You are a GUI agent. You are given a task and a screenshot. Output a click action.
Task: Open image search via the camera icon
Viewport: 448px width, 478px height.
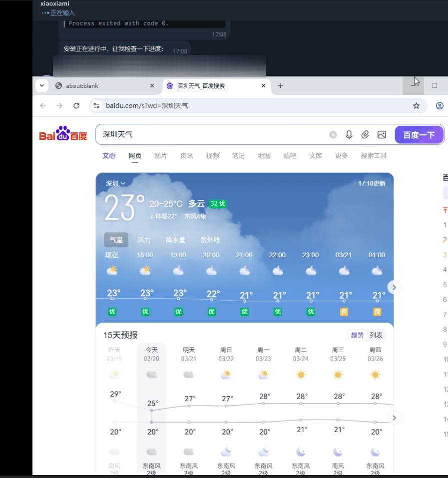[x=382, y=134]
